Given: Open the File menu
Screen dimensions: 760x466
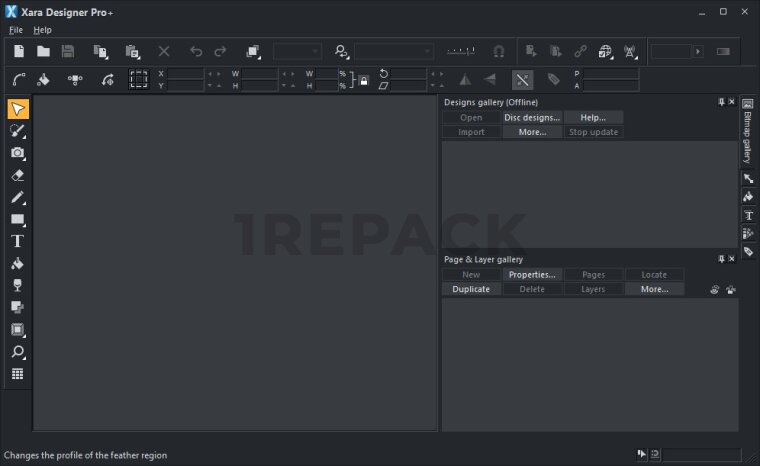Looking at the screenshot, I should (16, 30).
